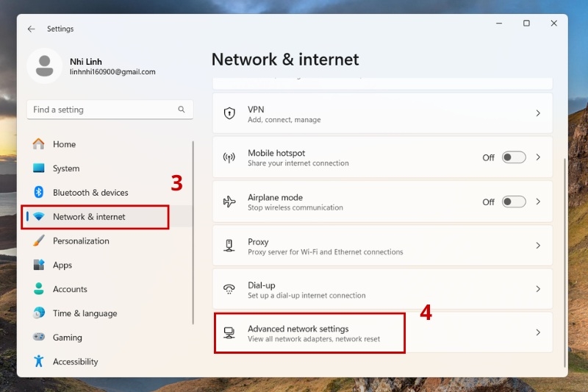
Task: Click the search magnifier icon in Find a setting
Action: [182, 109]
